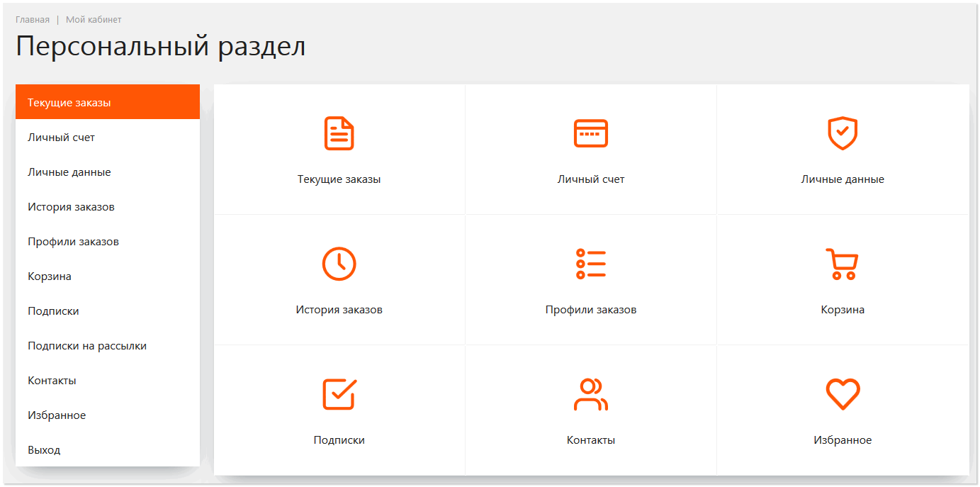
Task: Select Подписки in the sidebar menu
Action: (108, 310)
